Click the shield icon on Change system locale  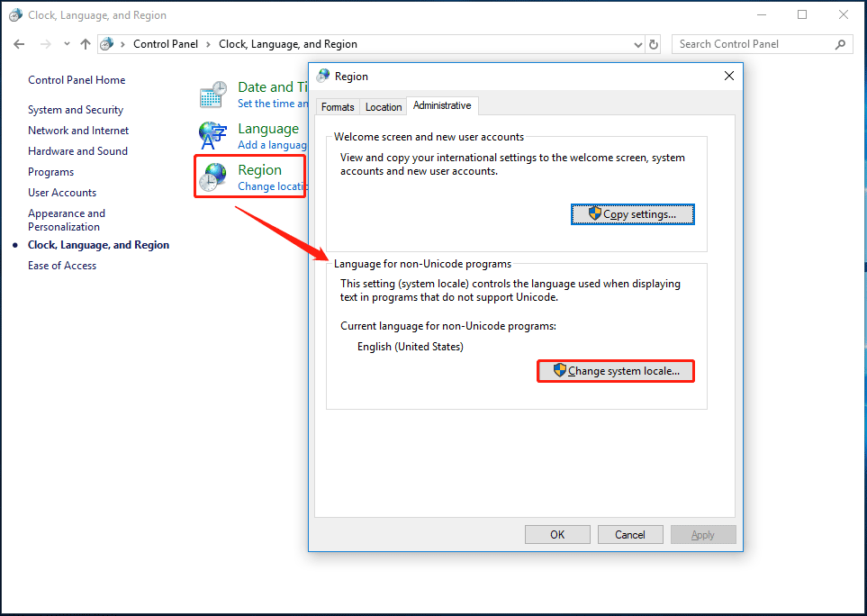pyautogui.click(x=560, y=370)
